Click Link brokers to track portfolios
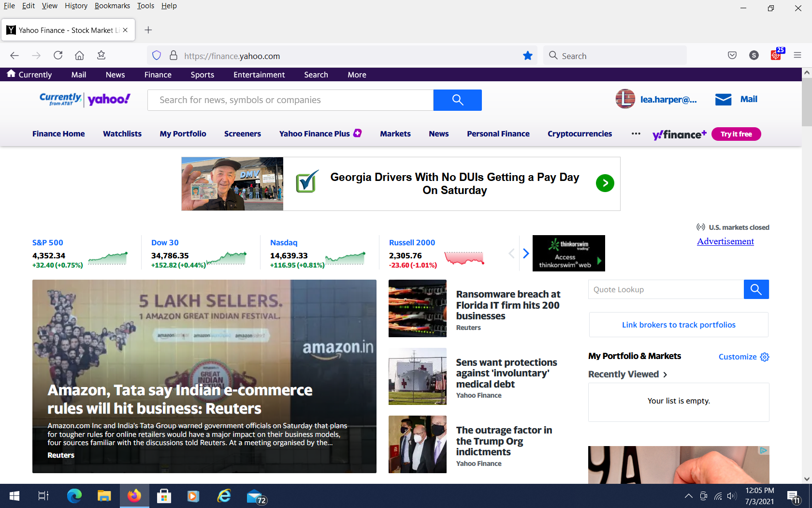 coord(679,325)
